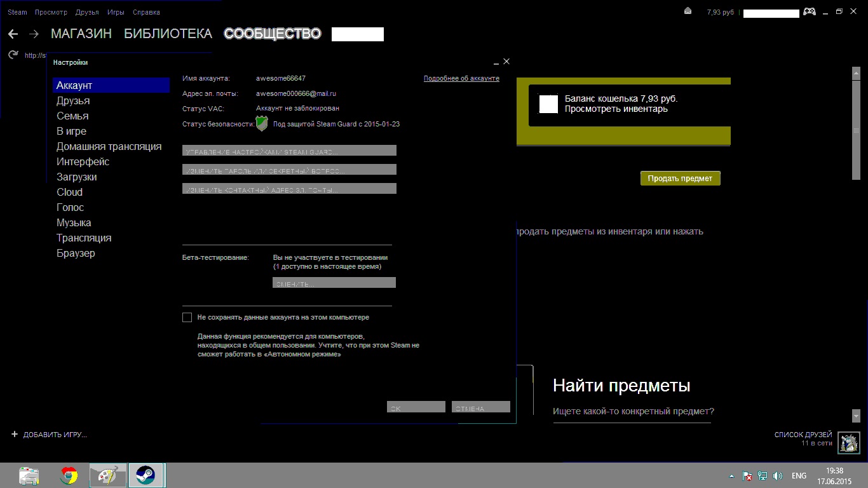Image resolution: width=868 pixels, height=488 pixels.
Task: Minimize the Настройки dialog
Action: [496, 62]
